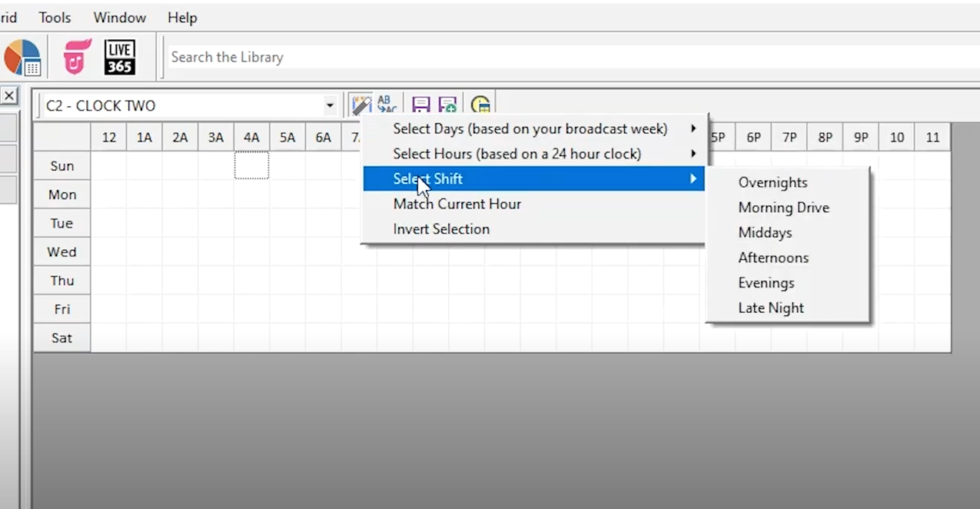The image size is (980, 509).
Task: Click the save-with-plus icon
Action: [447, 105]
